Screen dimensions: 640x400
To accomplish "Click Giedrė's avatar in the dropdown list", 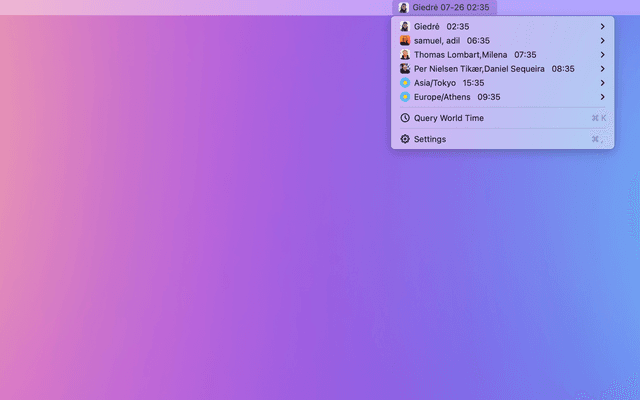I will (x=405, y=27).
